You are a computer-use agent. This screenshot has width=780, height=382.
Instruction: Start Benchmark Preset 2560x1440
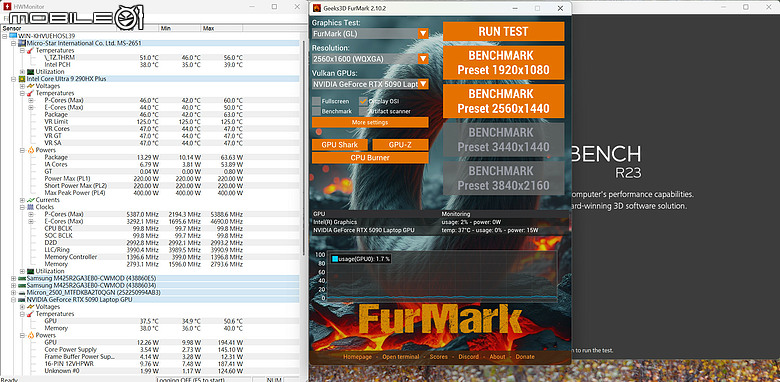click(503, 101)
